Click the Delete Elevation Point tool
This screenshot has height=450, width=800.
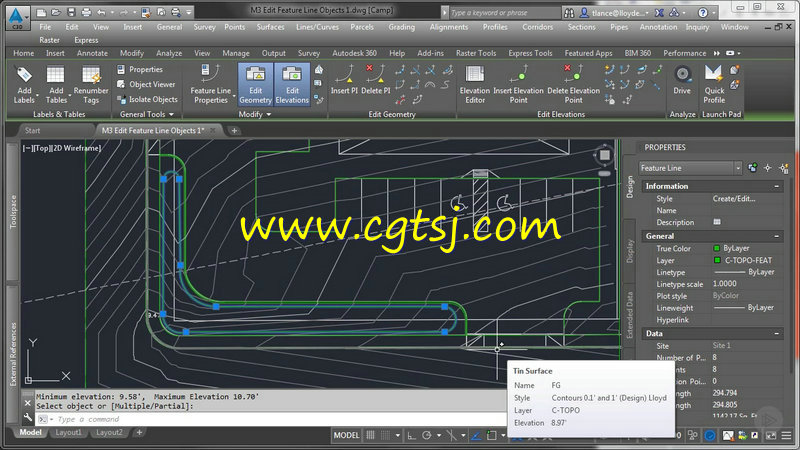pos(573,84)
